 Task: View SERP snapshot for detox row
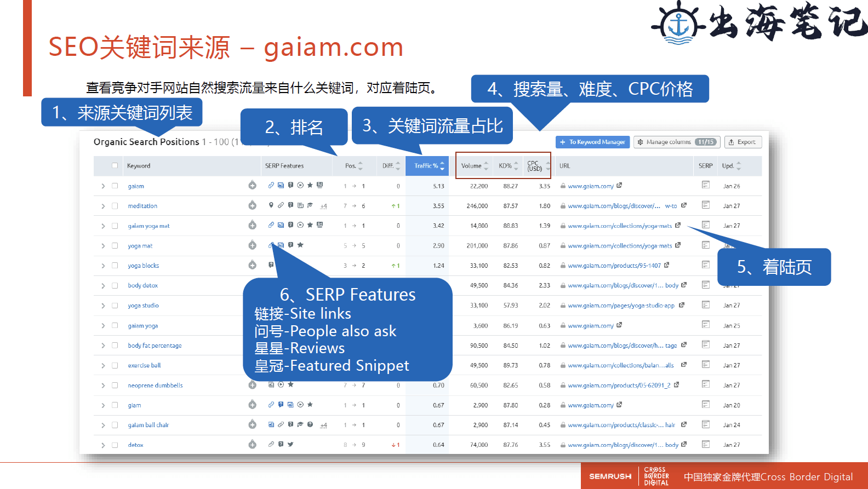[x=706, y=444]
